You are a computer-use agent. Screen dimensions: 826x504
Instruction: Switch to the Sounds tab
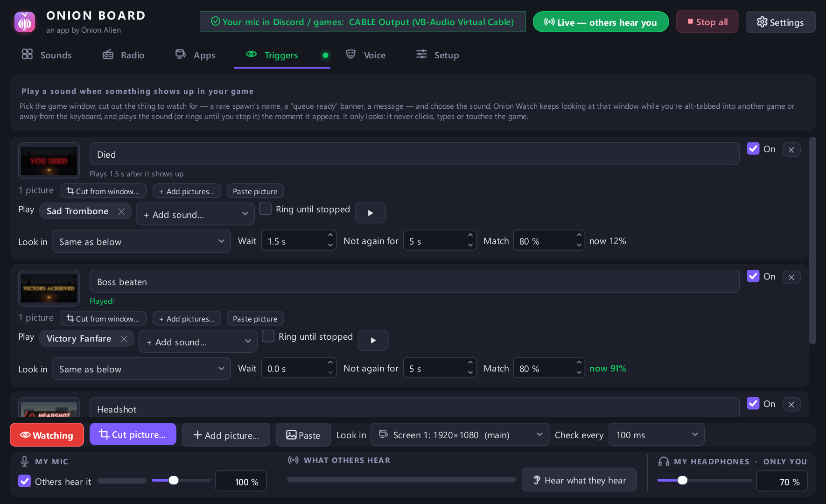(x=47, y=55)
